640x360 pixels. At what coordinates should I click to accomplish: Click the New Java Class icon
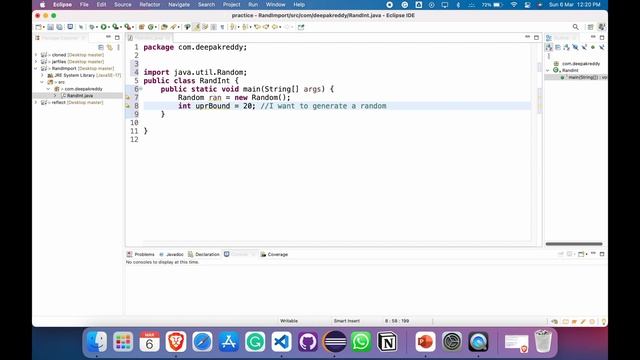[151, 27]
